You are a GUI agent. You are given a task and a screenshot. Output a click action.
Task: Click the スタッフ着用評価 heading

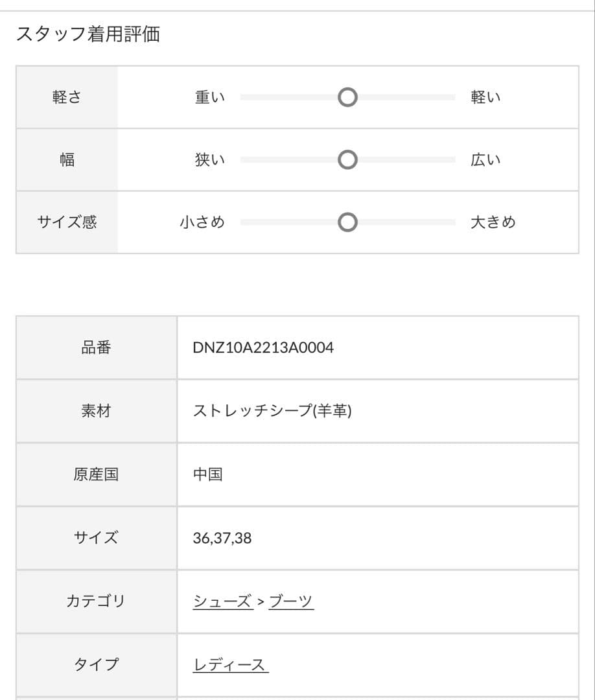[88, 34]
